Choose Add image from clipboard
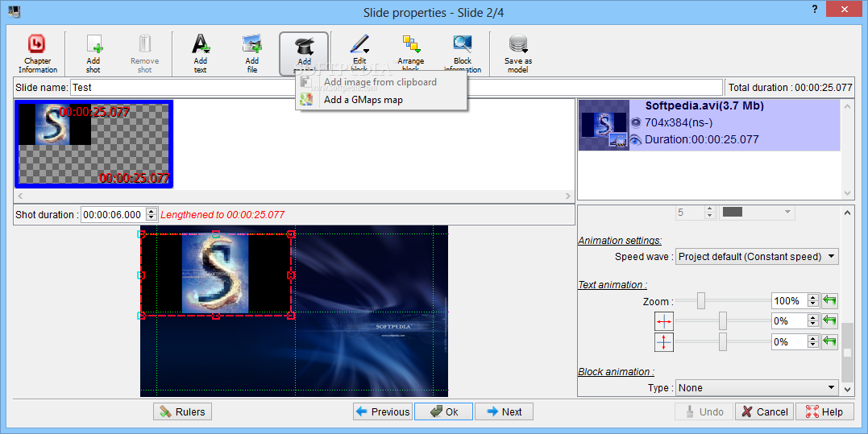 click(380, 82)
